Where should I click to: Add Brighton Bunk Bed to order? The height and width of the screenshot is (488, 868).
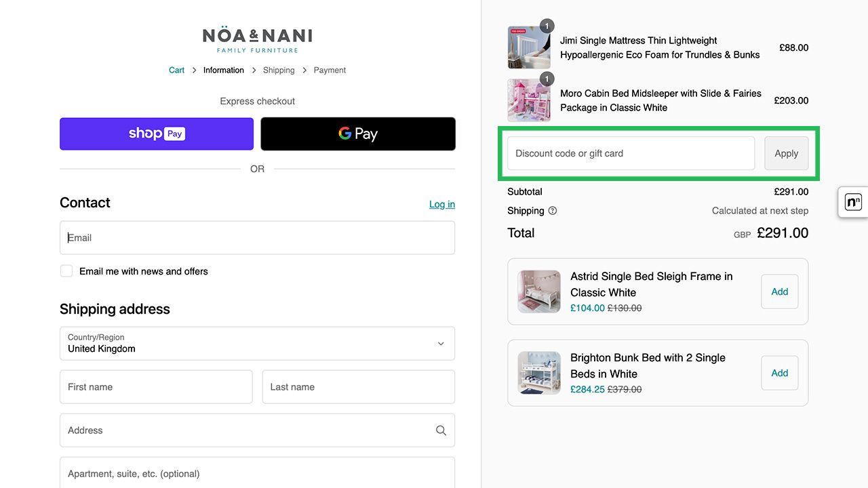click(x=779, y=373)
